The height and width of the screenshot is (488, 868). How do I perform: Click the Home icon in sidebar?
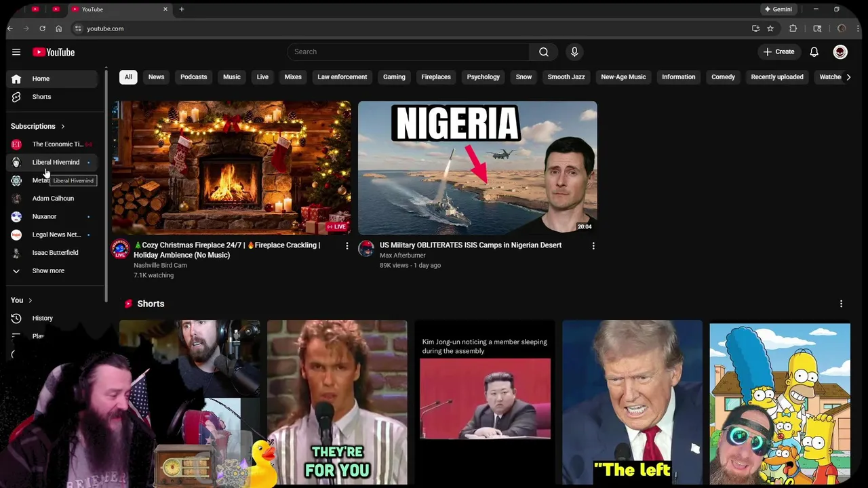pyautogui.click(x=16, y=79)
